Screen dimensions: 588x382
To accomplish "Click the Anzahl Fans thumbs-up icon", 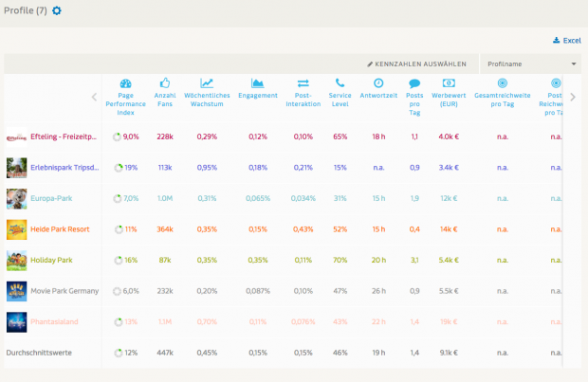I will (x=165, y=83).
